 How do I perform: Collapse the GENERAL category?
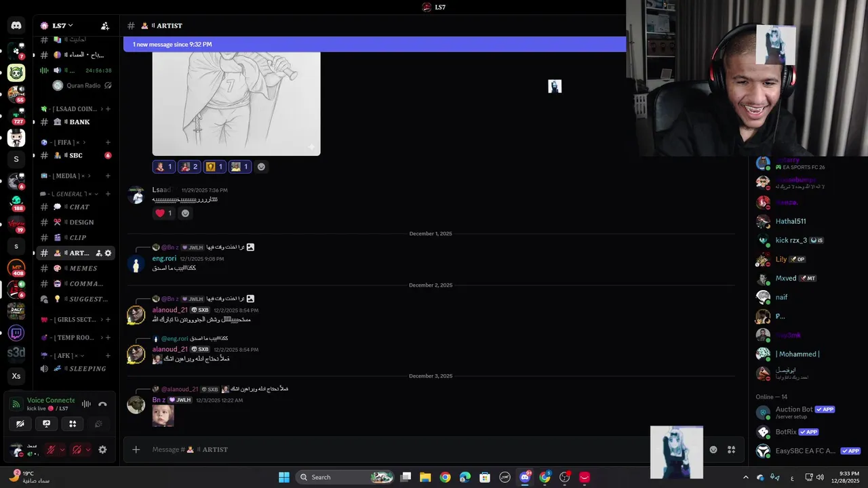coord(70,194)
